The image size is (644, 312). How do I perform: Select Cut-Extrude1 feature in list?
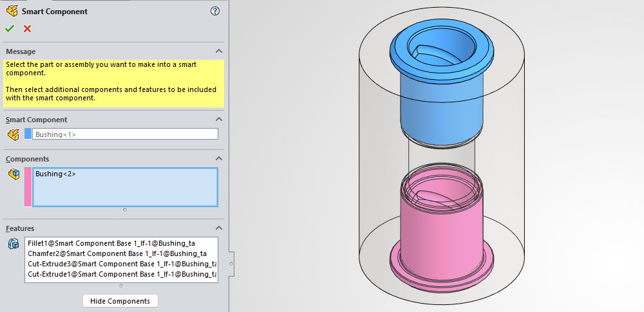[121, 274]
